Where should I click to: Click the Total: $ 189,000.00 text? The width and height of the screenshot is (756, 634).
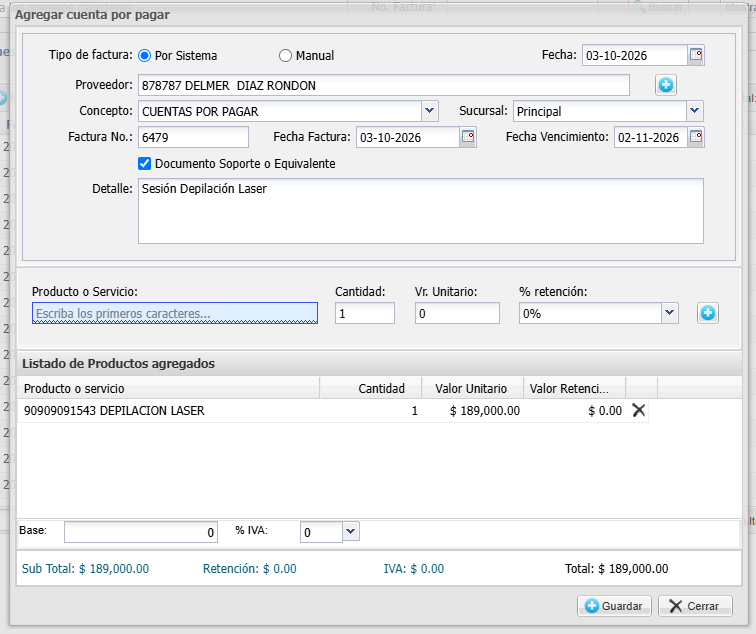tap(616, 569)
